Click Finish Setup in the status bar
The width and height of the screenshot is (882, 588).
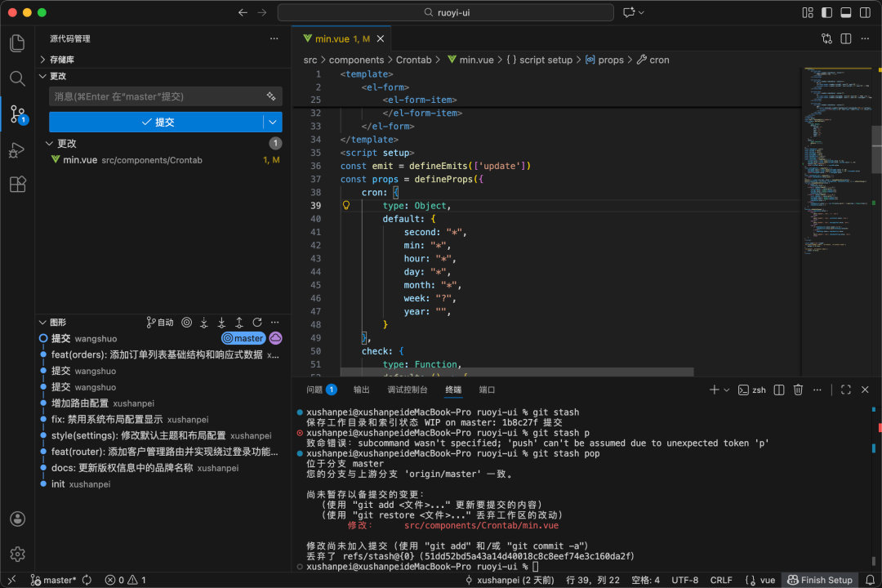click(819, 580)
